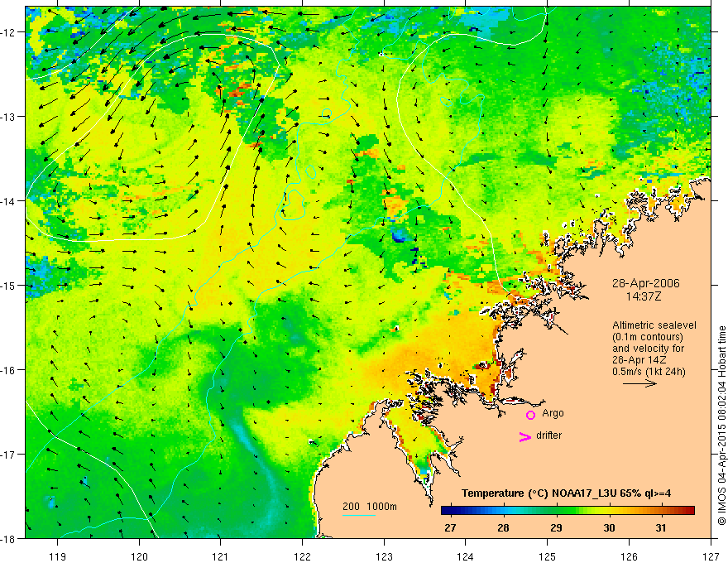Click the '0.5m/s (1kt 24h)' text
728x563 pixels.
pos(649,372)
